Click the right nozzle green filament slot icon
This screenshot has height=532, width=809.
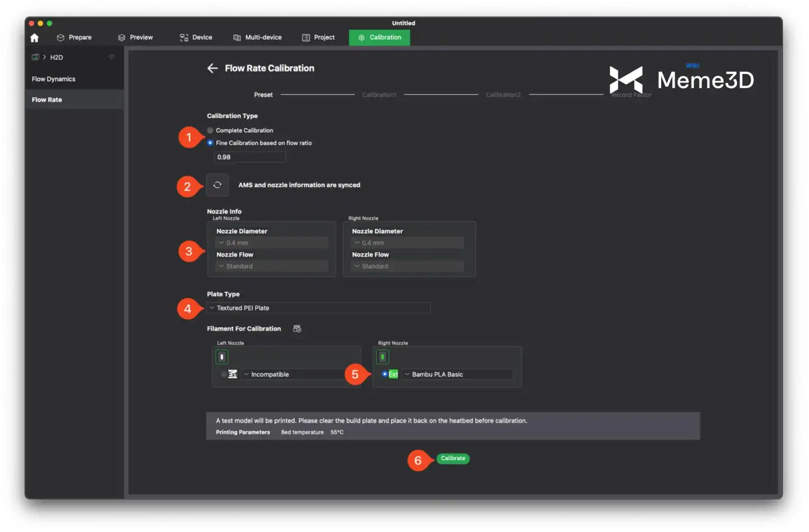coord(382,357)
